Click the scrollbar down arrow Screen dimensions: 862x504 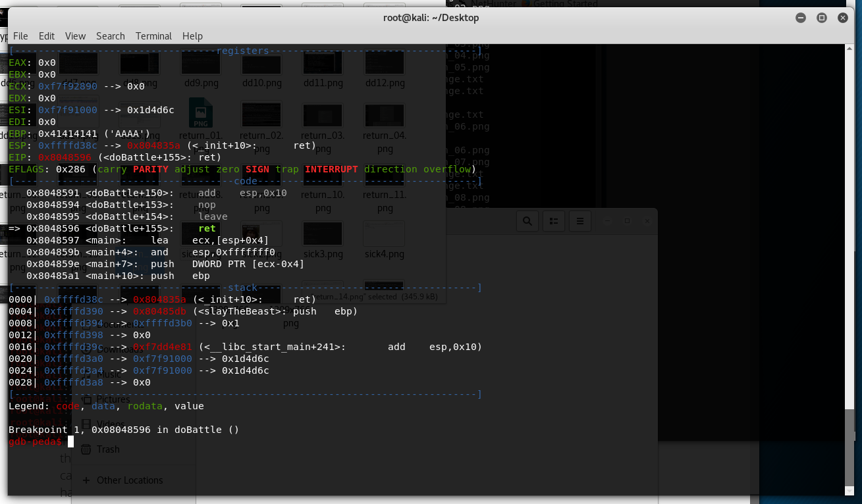tap(849, 491)
